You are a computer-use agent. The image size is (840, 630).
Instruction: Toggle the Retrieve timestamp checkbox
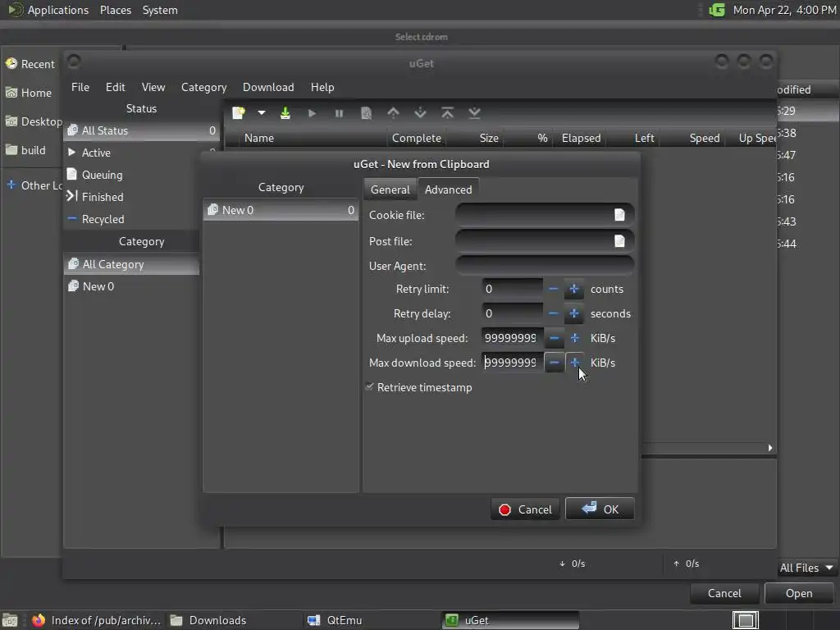tap(369, 387)
